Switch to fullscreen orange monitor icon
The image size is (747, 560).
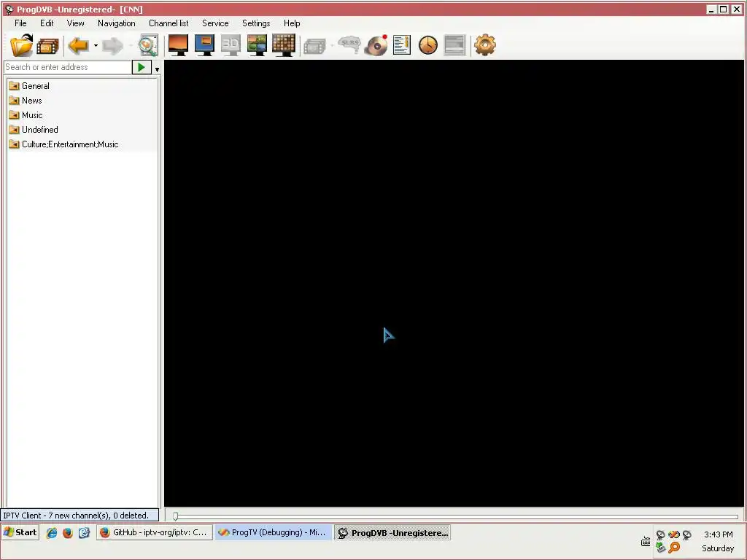click(x=178, y=45)
